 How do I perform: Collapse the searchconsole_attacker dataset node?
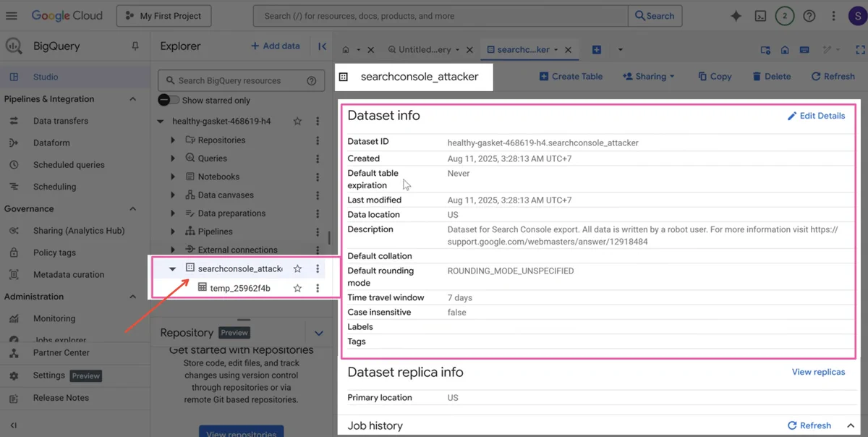coord(172,269)
